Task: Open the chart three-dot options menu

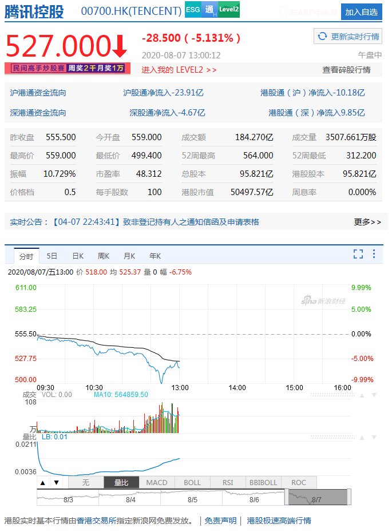Action: (x=374, y=254)
